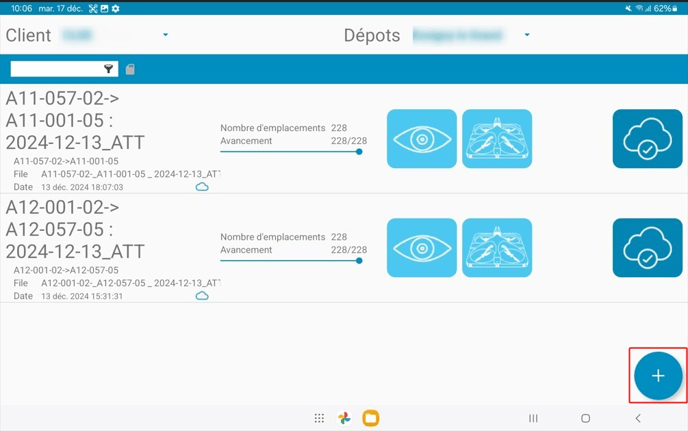Click the Avancement progress slider for A11-057-02

click(290, 152)
